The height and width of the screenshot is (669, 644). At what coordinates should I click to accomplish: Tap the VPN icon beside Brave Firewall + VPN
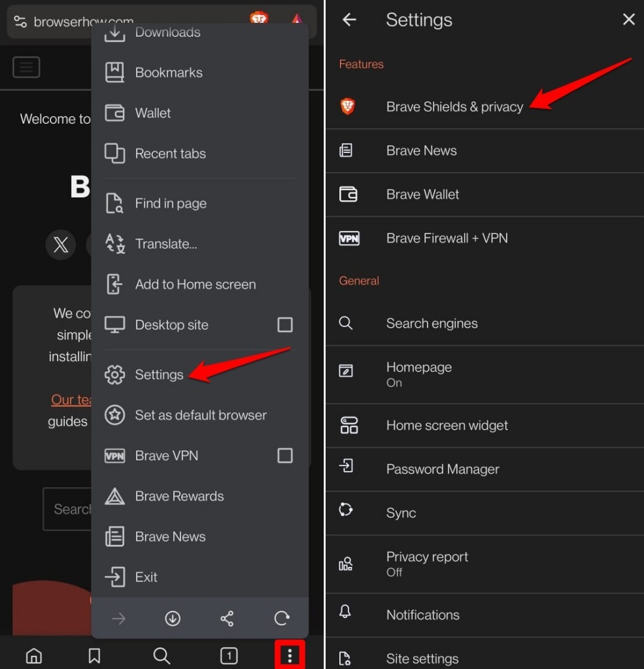[x=349, y=238]
